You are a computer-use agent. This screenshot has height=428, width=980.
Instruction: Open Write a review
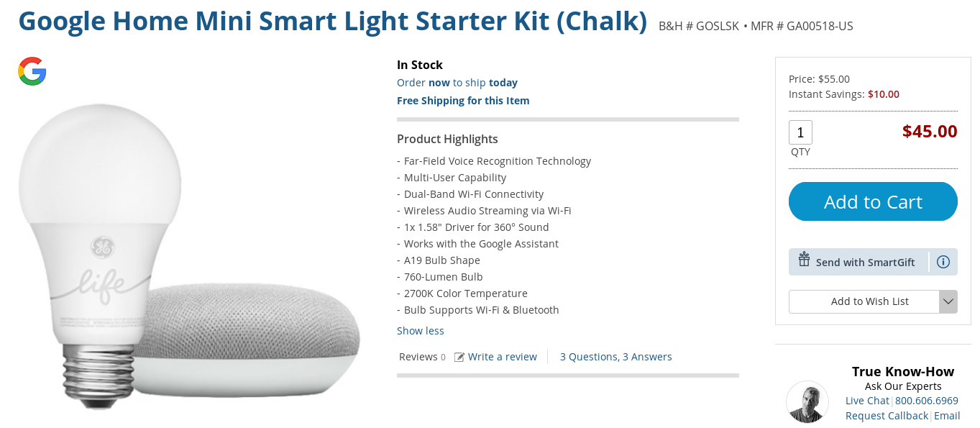[x=503, y=356]
